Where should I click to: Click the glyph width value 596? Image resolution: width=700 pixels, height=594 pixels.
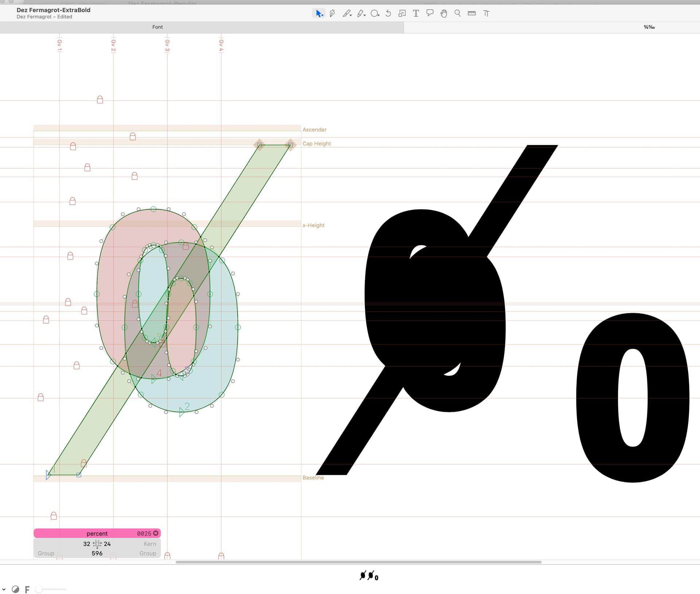click(97, 553)
